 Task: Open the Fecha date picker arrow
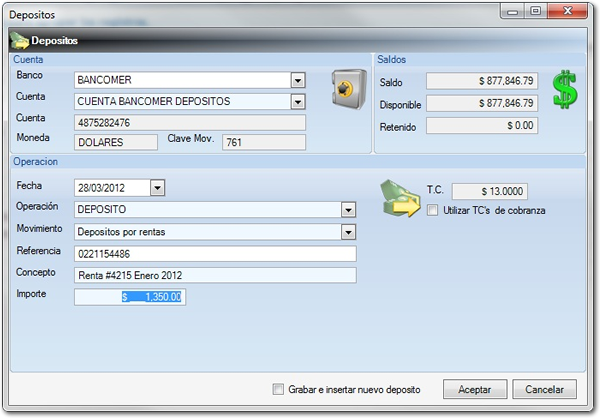coord(157,188)
